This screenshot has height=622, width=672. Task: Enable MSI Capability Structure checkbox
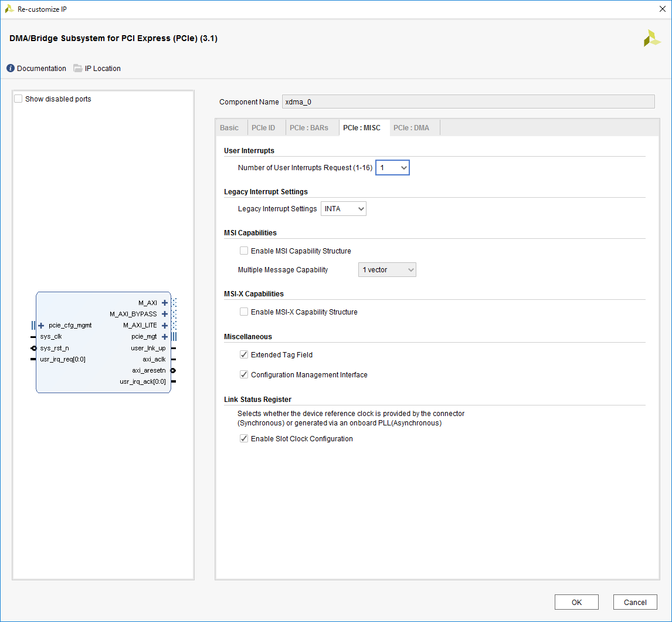[244, 251]
